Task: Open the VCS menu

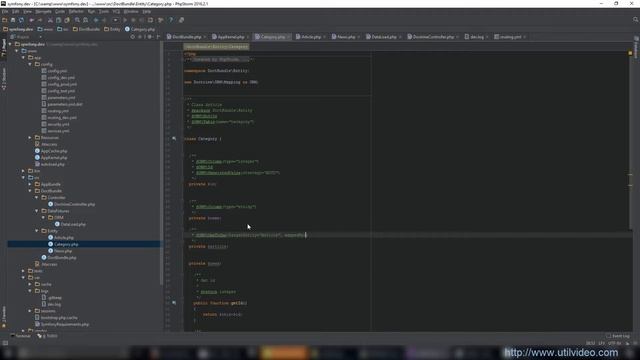Action: click(116, 11)
